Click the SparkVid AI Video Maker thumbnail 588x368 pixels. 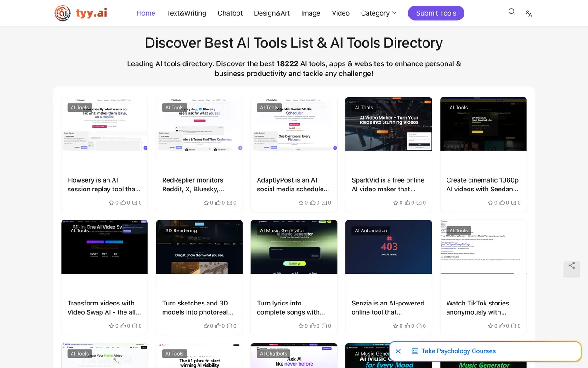[389, 124]
